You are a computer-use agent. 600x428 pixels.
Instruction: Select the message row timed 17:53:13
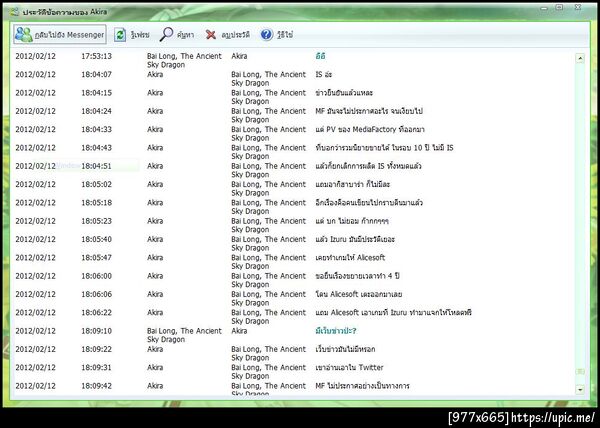(x=292, y=60)
